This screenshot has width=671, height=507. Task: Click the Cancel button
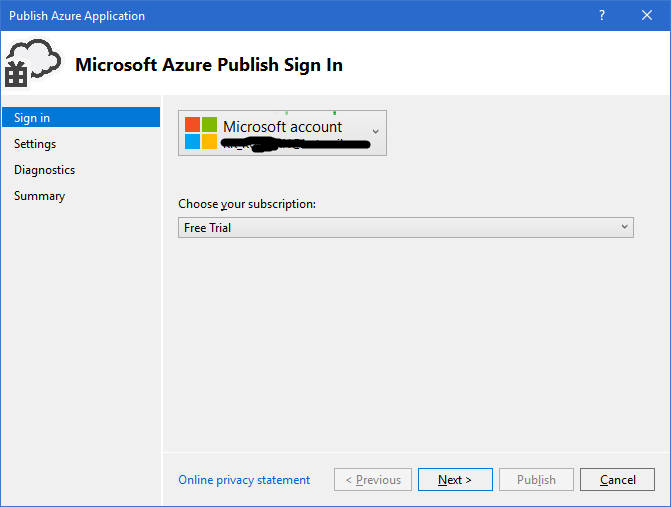(x=617, y=480)
